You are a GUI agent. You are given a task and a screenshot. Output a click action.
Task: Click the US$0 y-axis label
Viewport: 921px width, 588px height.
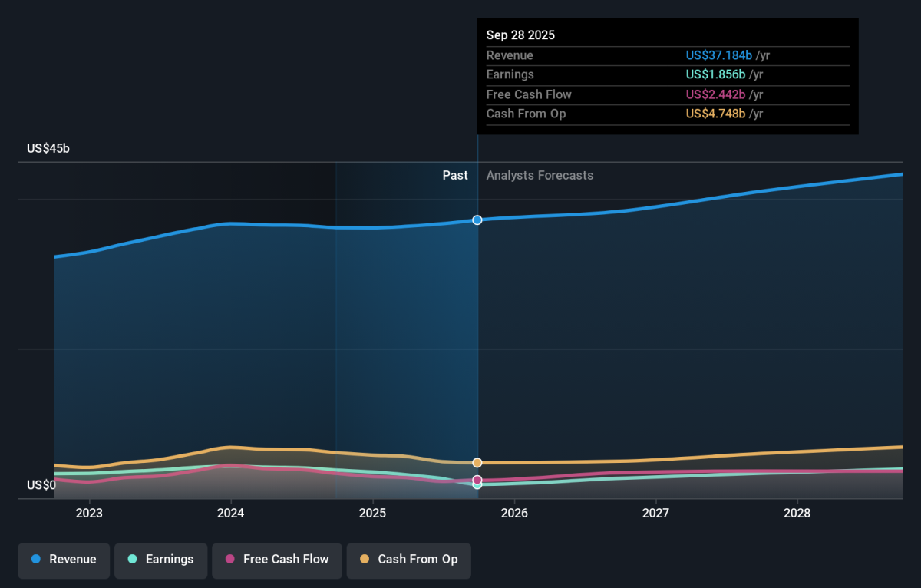pos(41,485)
